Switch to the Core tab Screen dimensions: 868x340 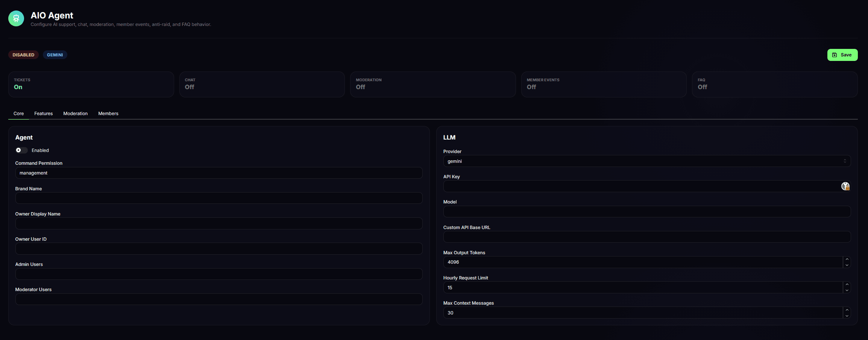pyautogui.click(x=18, y=114)
